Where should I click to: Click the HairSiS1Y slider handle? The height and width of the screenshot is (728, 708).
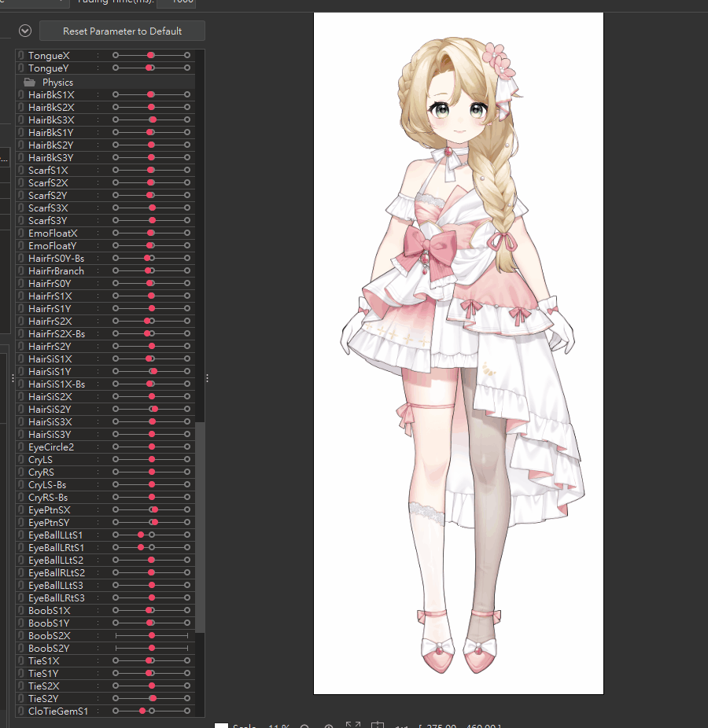(x=153, y=371)
